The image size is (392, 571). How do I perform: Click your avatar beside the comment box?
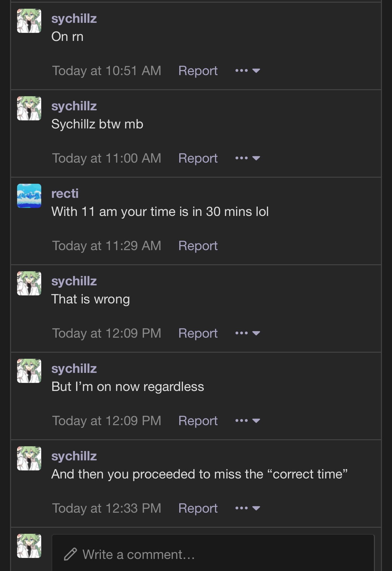click(x=29, y=546)
